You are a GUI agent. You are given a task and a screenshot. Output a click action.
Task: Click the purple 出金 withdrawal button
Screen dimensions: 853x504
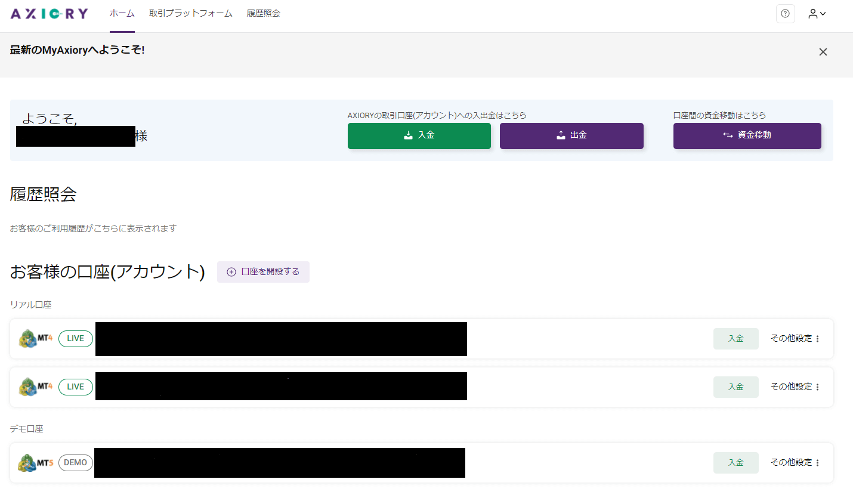[571, 135]
